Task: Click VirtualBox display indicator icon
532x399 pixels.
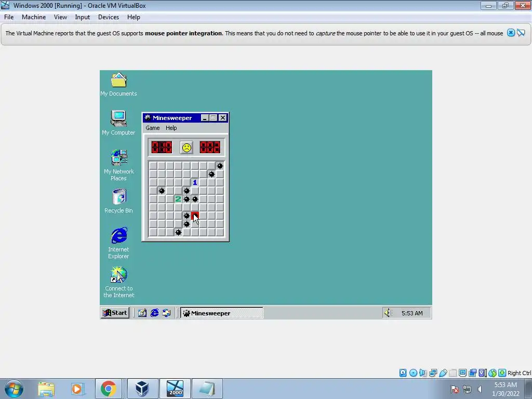Action: (462, 373)
